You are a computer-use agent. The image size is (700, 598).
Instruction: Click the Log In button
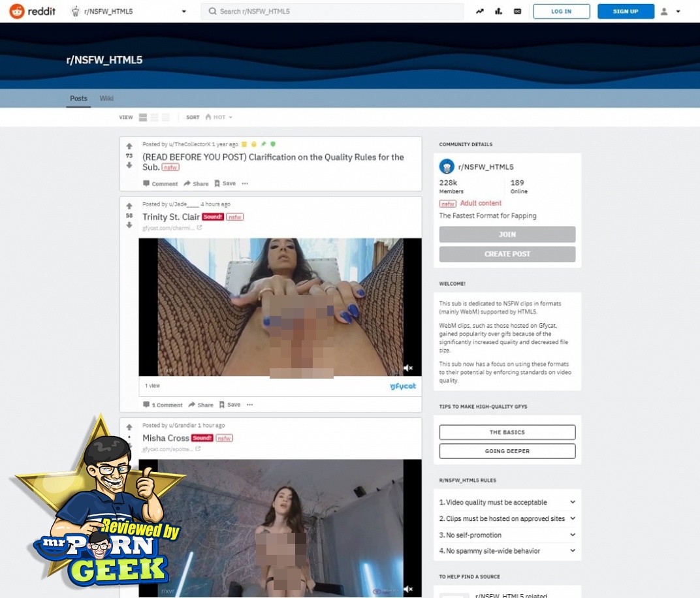point(561,11)
